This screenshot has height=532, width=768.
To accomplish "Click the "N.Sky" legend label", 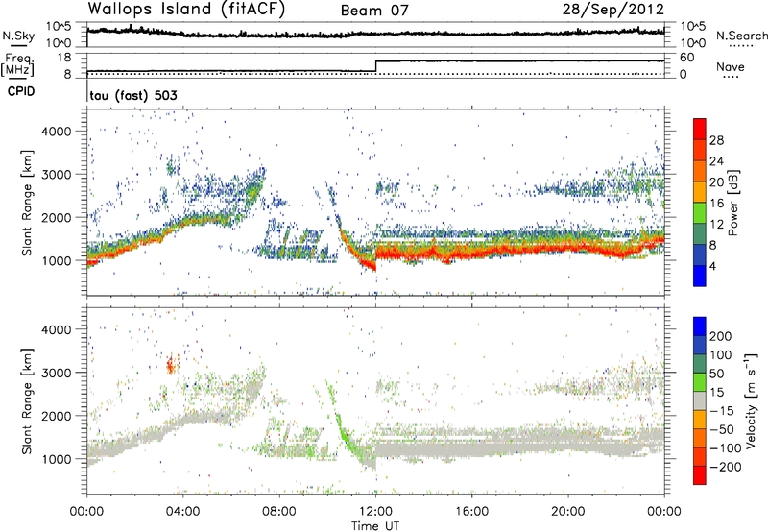I will 18,36.
